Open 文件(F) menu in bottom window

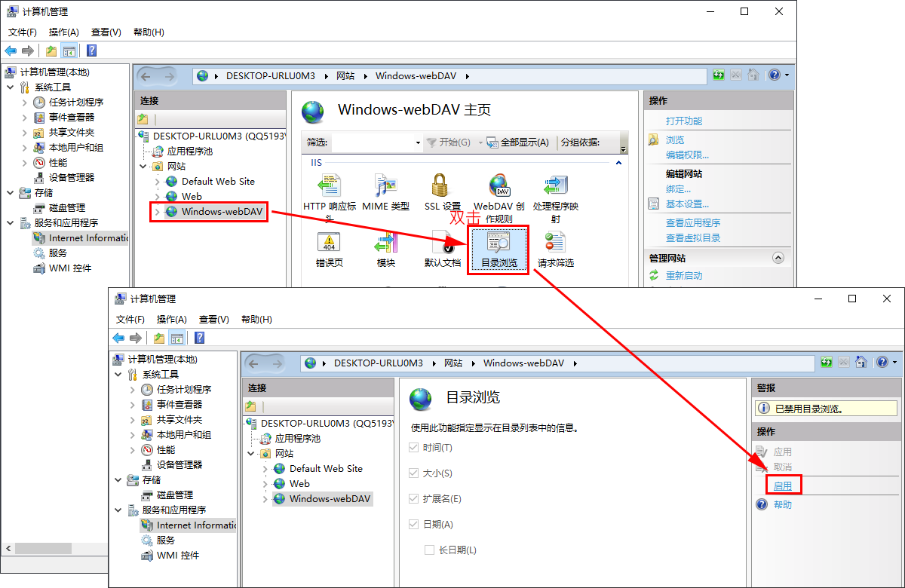(130, 320)
